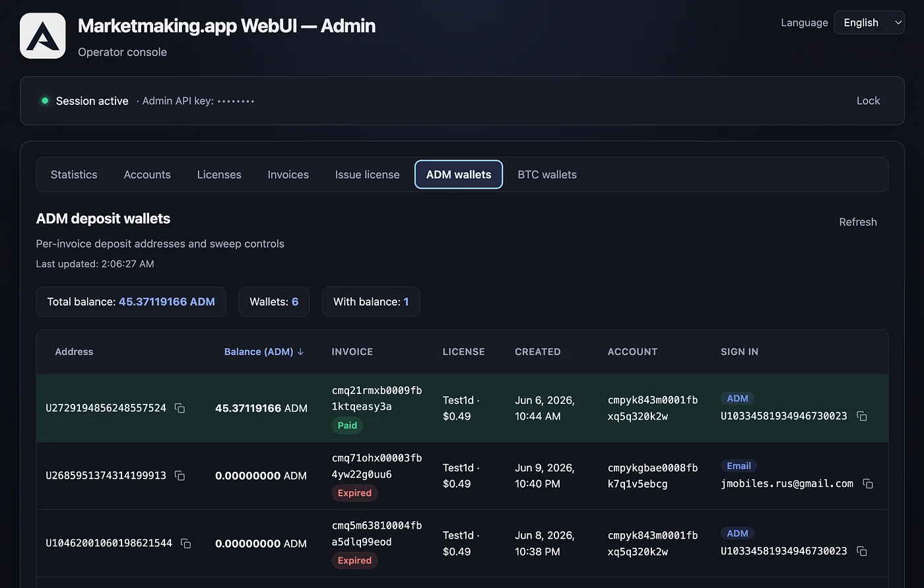This screenshot has width=924, height=588.
Task: Click Expired badge under cmq5m63810004fb invoice
Action: [354, 560]
